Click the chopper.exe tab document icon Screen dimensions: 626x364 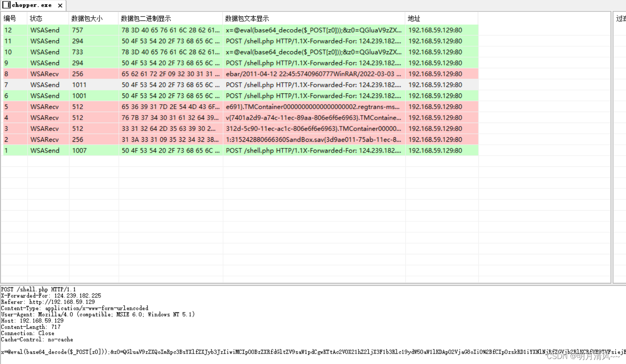coord(6,5)
